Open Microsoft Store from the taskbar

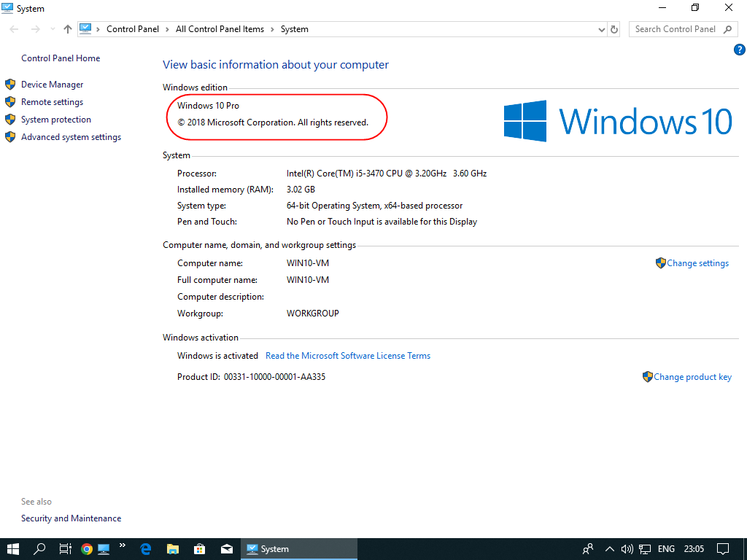(199, 549)
